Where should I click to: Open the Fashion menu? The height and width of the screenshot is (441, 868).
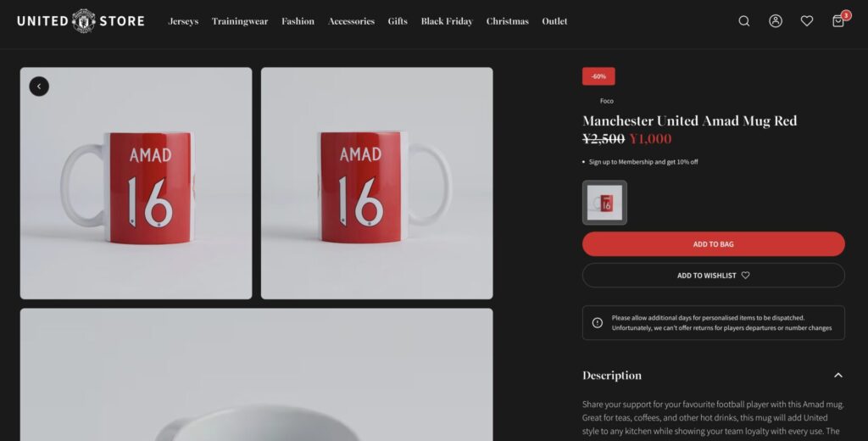[298, 21]
